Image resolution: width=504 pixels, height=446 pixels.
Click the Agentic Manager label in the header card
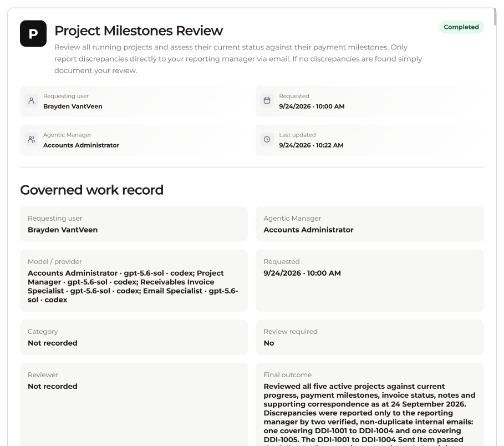point(67,135)
